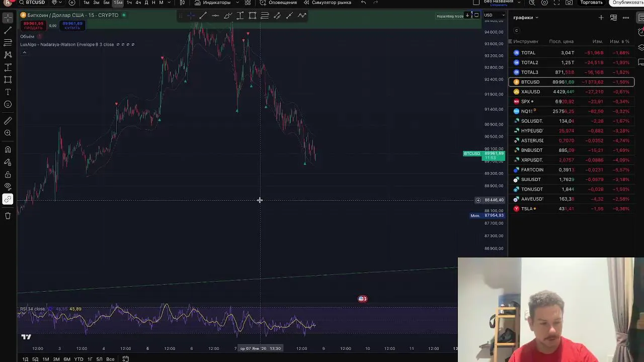Take a snapshot with camera icon
The height and width of the screenshot is (362, 644).
point(569,3)
